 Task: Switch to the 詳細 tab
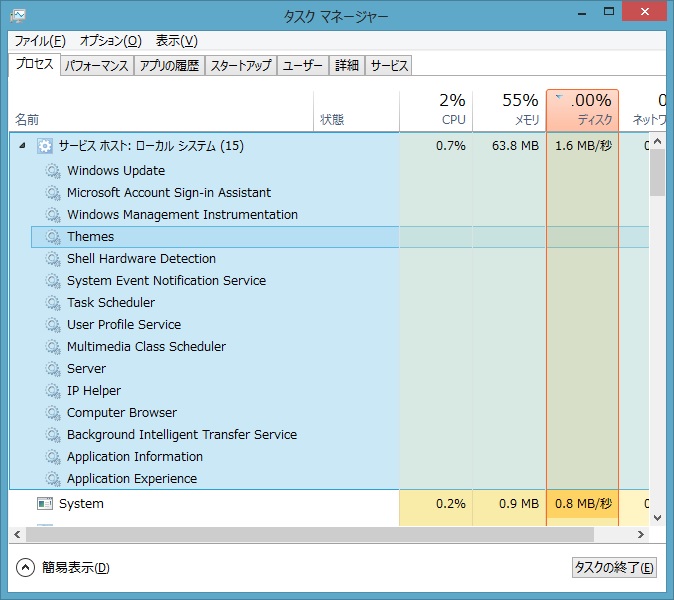point(347,66)
